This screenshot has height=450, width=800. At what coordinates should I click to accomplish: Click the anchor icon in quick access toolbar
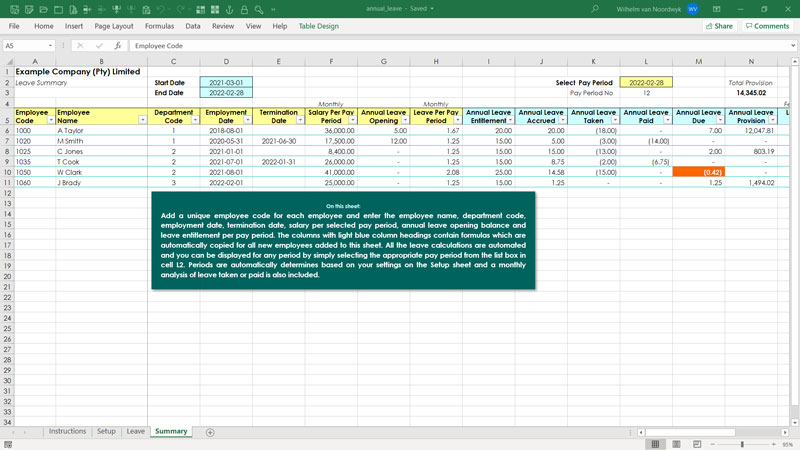[x=230, y=10]
